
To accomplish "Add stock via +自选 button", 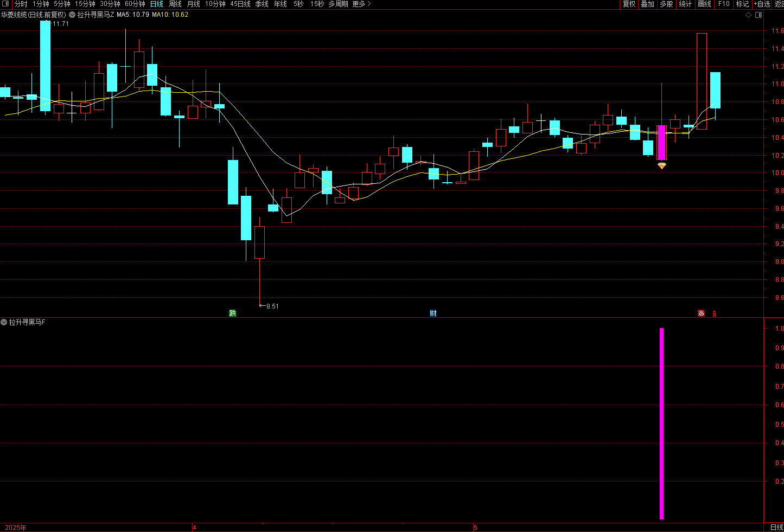I will 762,4.
